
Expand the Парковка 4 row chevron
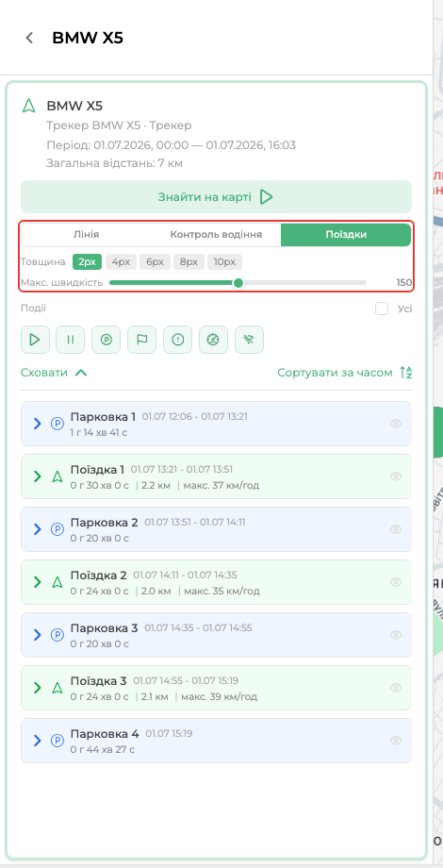38,741
